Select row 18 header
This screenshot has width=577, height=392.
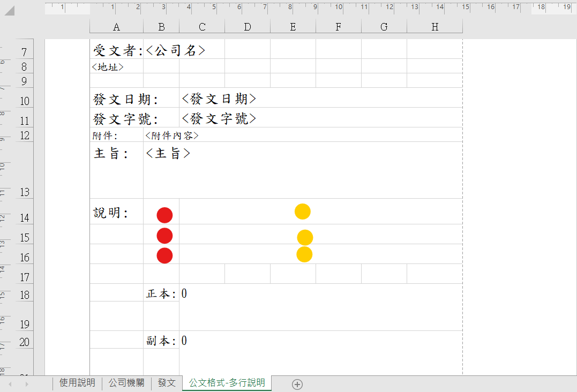[x=24, y=293]
